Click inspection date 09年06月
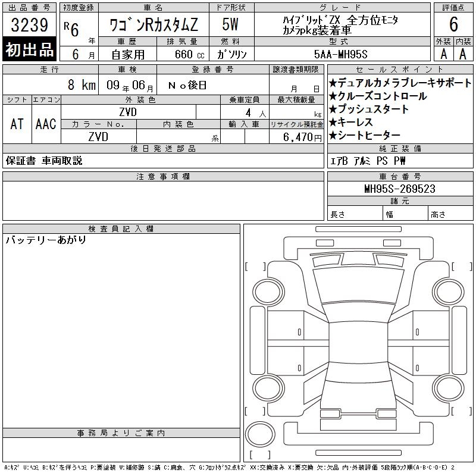 click(130, 85)
